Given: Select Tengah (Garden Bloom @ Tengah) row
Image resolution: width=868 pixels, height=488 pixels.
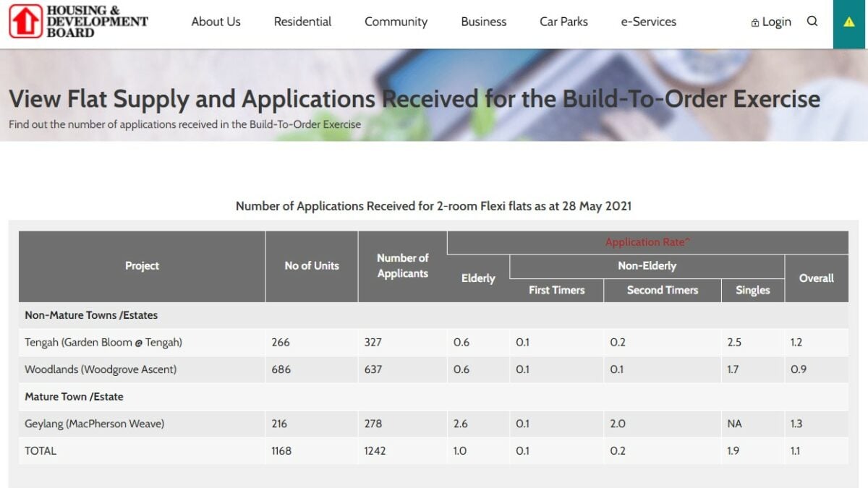Looking at the screenshot, I should tap(433, 342).
